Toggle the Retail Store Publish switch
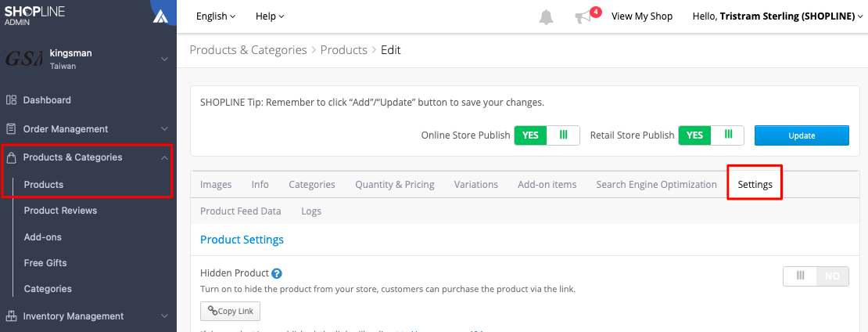 [x=711, y=135]
